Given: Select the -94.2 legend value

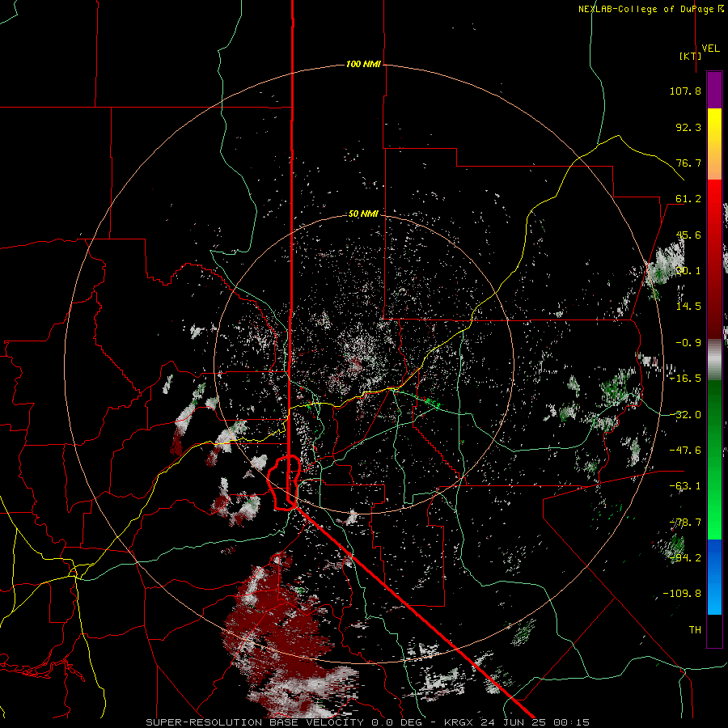Looking at the screenshot, I should coord(685,558).
